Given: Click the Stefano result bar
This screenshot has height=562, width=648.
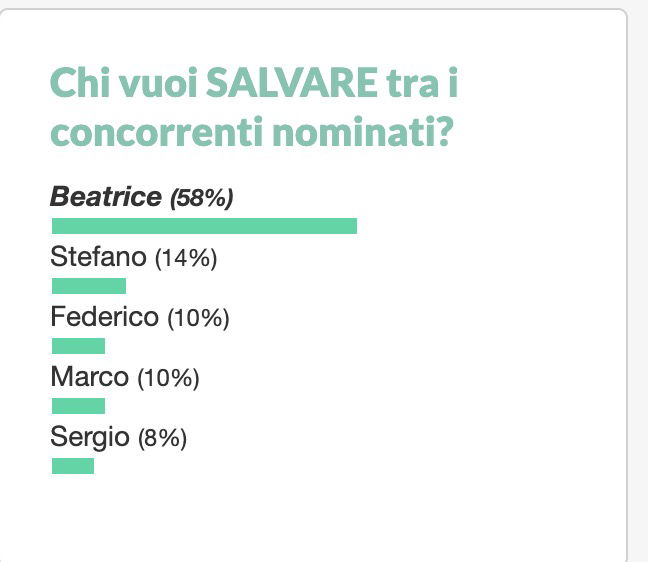Looking at the screenshot, I should coord(89,286).
